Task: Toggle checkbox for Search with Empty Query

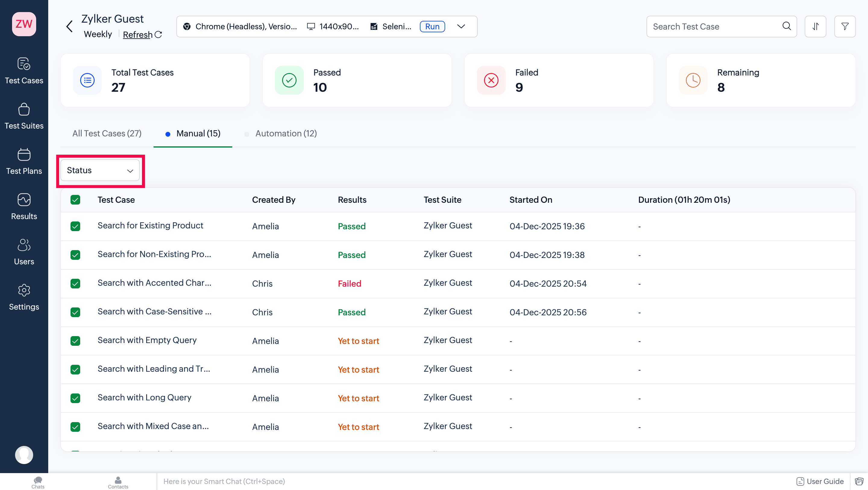Action: click(75, 341)
